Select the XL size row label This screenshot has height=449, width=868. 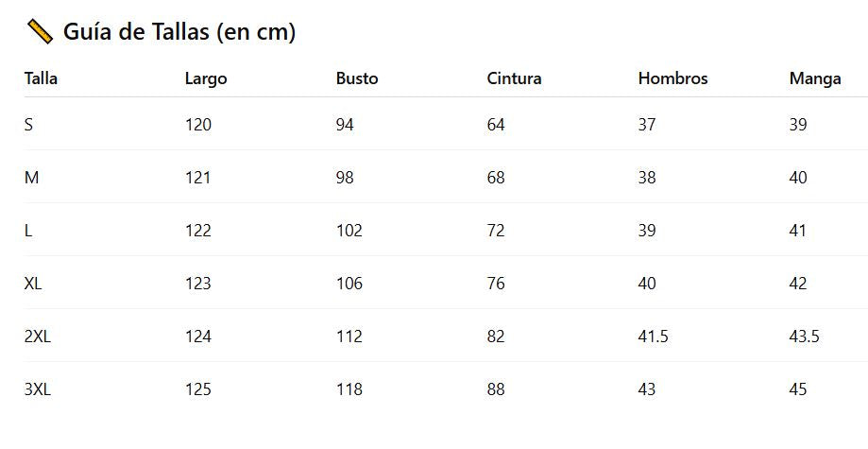point(34,283)
